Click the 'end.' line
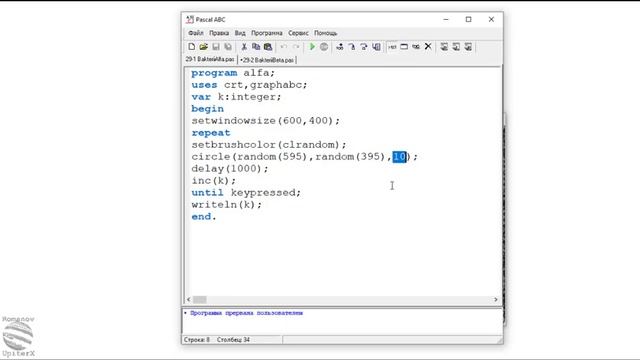The width and height of the screenshot is (640, 360). pyautogui.click(x=204, y=217)
